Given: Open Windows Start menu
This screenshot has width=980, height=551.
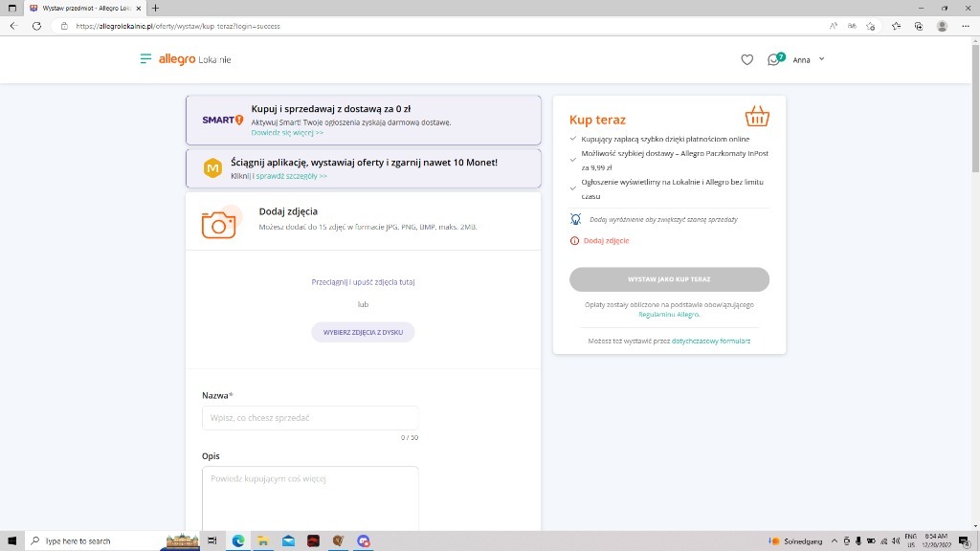Looking at the screenshot, I should pyautogui.click(x=11, y=541).
